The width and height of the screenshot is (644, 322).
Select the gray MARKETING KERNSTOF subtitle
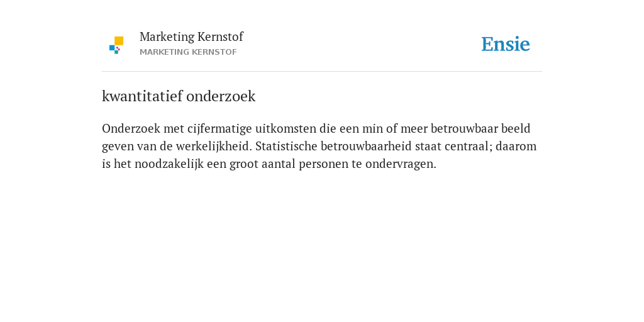click(188, 52)
